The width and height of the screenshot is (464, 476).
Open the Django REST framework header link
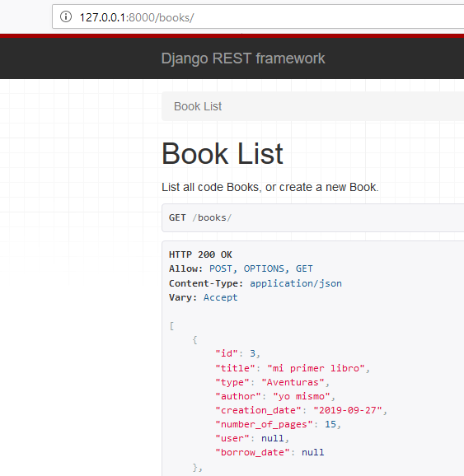[243, 58]
